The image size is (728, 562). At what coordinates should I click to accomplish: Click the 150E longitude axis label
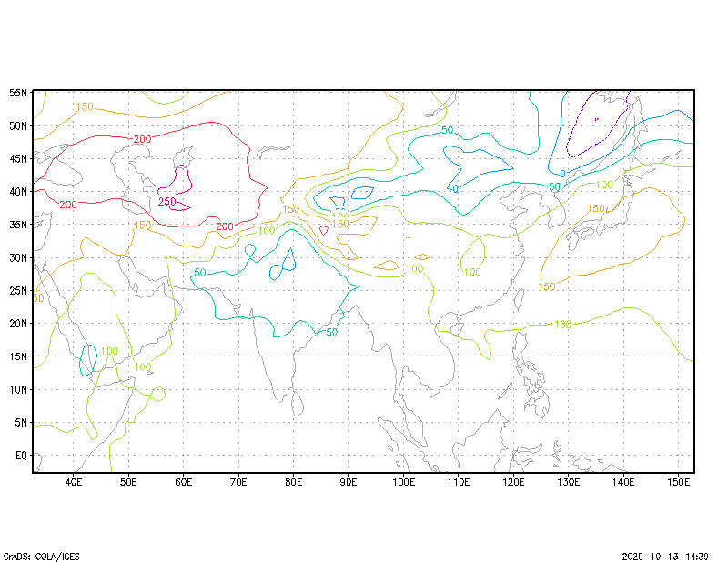click(679, 482)
